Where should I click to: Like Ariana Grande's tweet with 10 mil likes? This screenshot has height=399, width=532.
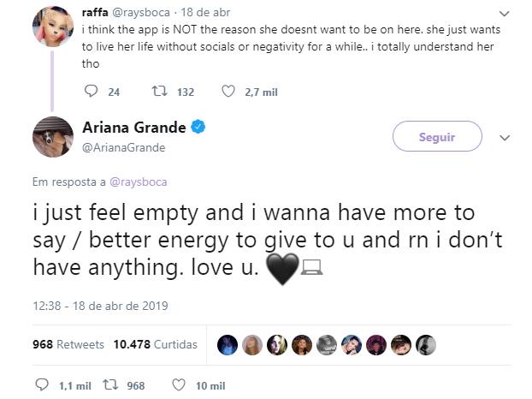click(179, 384)
